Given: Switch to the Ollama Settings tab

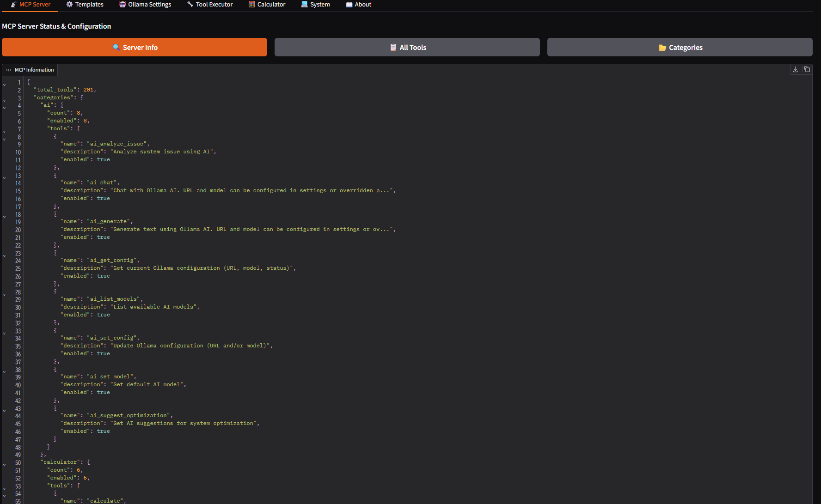Looking at the screenshot, I should click(x=145, y=5).
